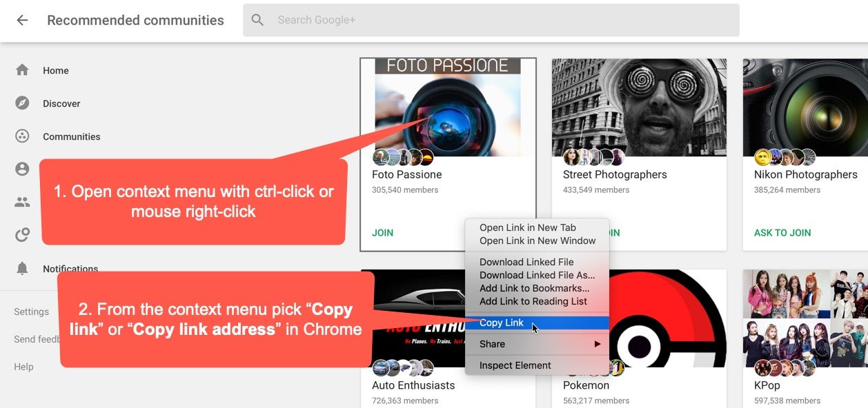Click the Discover compass icon
Screen dimensions: 868x408
[22, 103]
